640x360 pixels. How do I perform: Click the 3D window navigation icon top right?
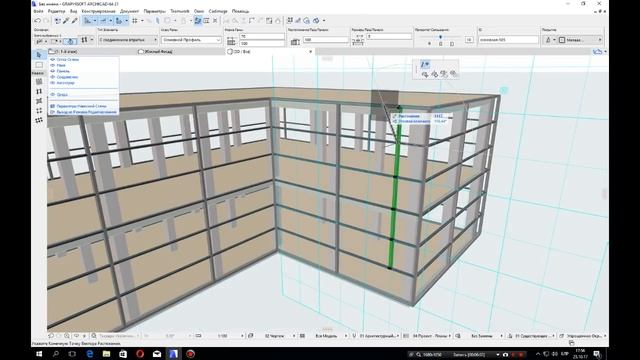click(598, 51)
